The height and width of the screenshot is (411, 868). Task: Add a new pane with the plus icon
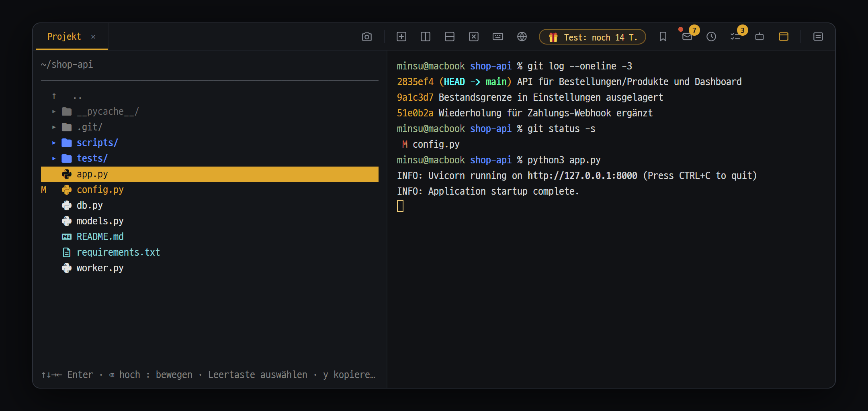[x=401, y=37]
